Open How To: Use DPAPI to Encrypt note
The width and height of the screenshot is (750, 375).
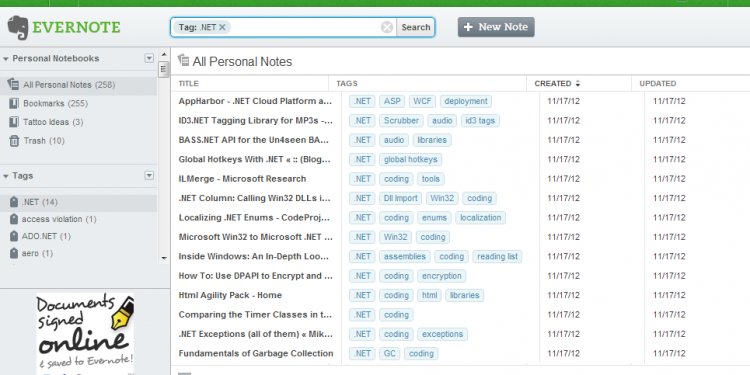[255, 276]
